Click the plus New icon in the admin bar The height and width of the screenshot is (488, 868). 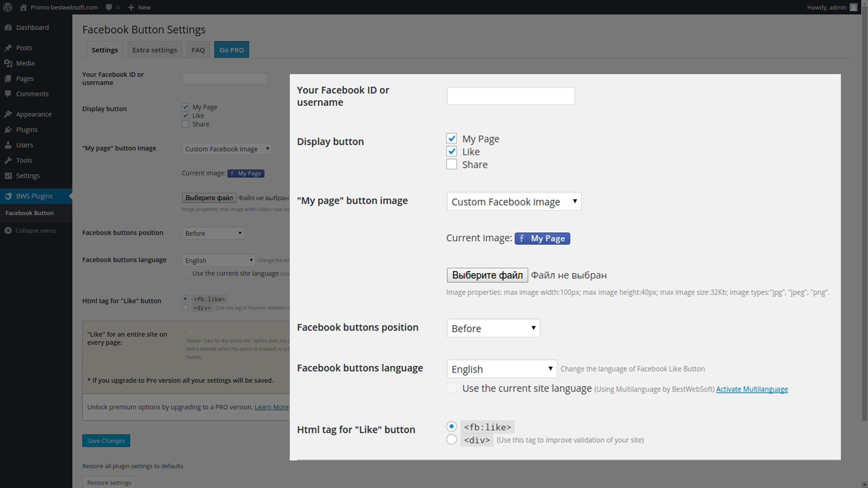coord(131,7)
